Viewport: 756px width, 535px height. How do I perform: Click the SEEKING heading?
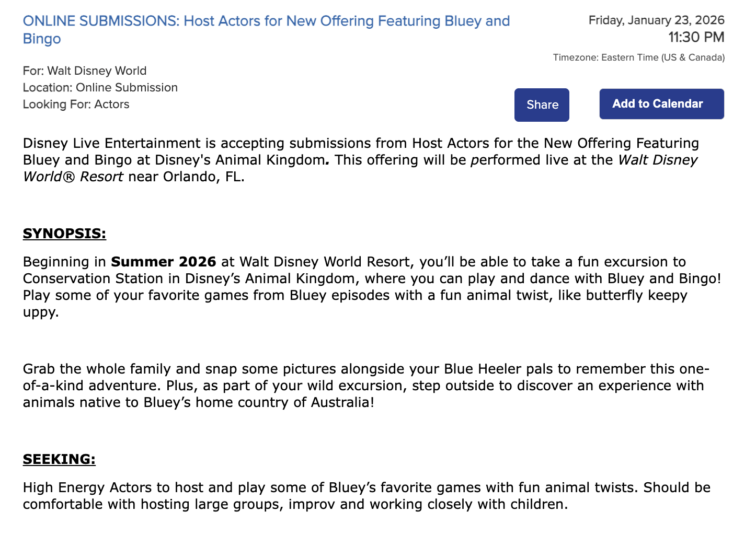pos(59,459)
